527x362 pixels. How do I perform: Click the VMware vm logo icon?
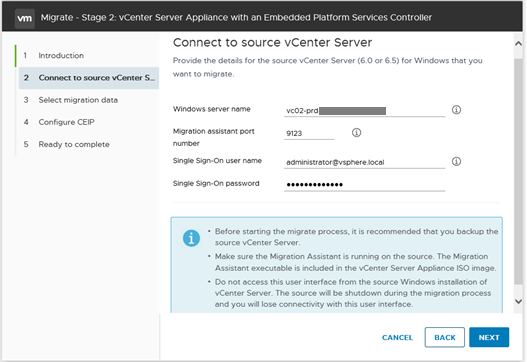click(25, 18)
